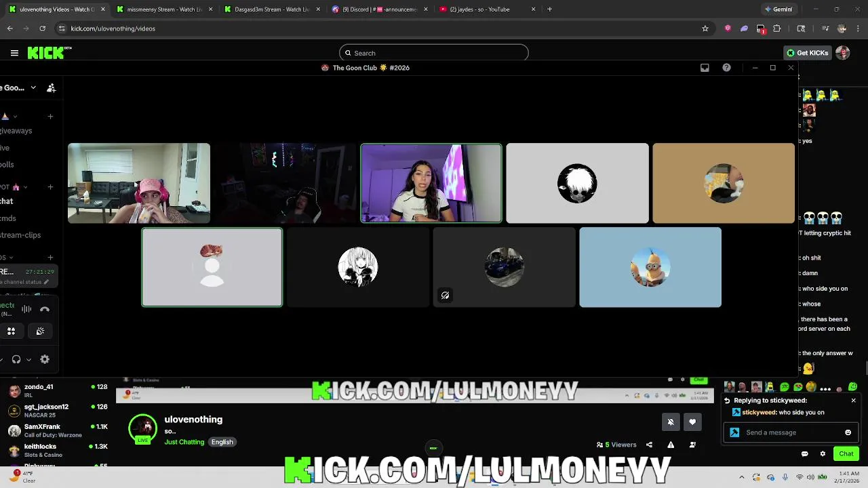Open Chrome extensions puzzle icon
Viewport: 868px width, 488px height.
(777, 28)
